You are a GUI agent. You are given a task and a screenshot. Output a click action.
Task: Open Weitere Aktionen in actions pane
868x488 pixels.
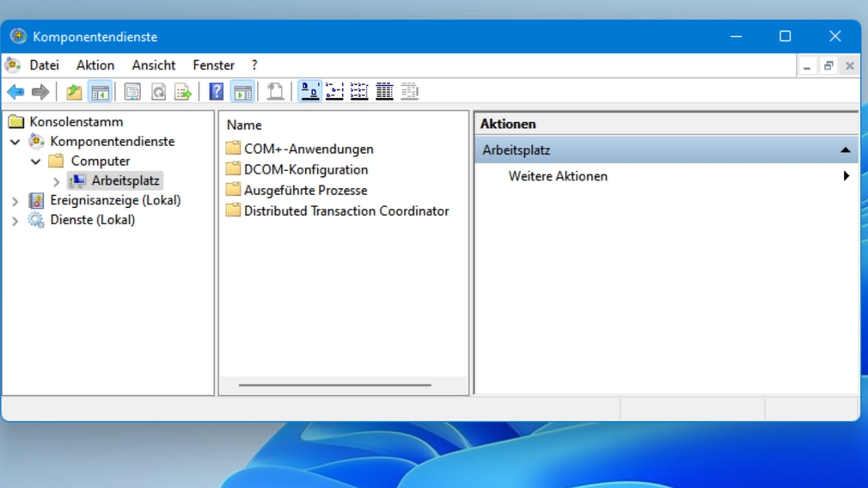[558, 176]
